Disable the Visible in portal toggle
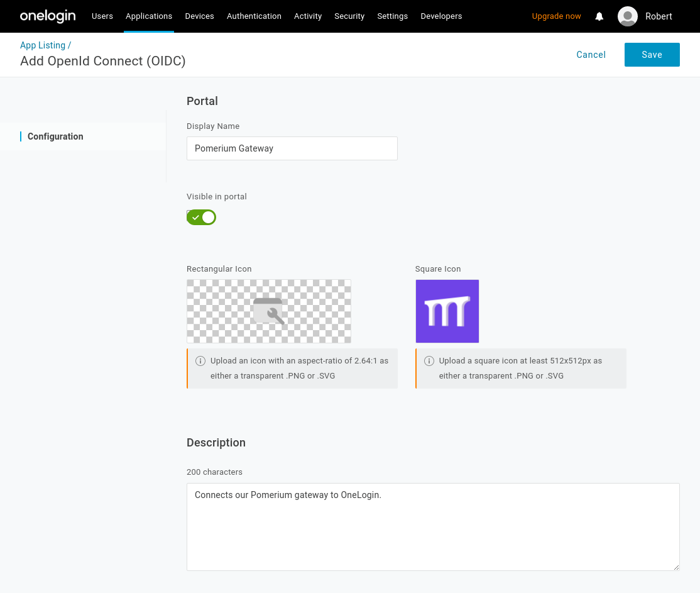The image size is (700, 593). (201, 217)
